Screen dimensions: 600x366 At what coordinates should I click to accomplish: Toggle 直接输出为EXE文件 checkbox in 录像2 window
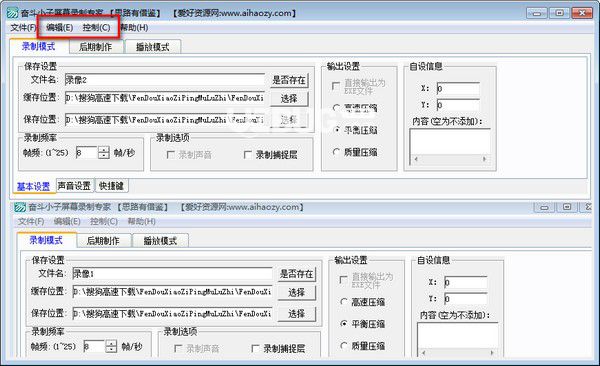(x=336, y=86)
